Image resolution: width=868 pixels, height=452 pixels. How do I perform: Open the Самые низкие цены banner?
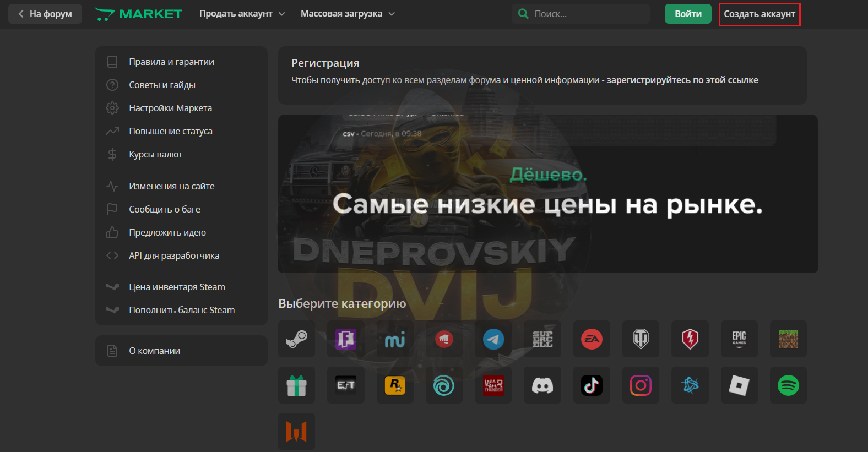click(x=547, y=194)
